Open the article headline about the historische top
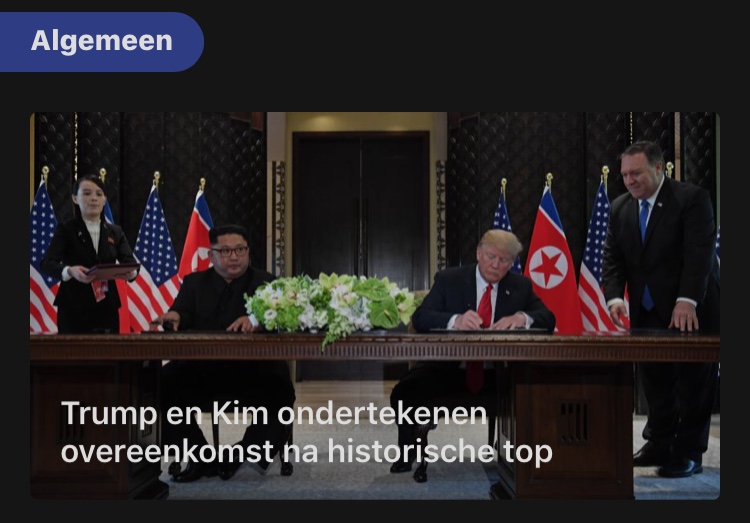Screen dimensions: 750x523 point(307,432)
